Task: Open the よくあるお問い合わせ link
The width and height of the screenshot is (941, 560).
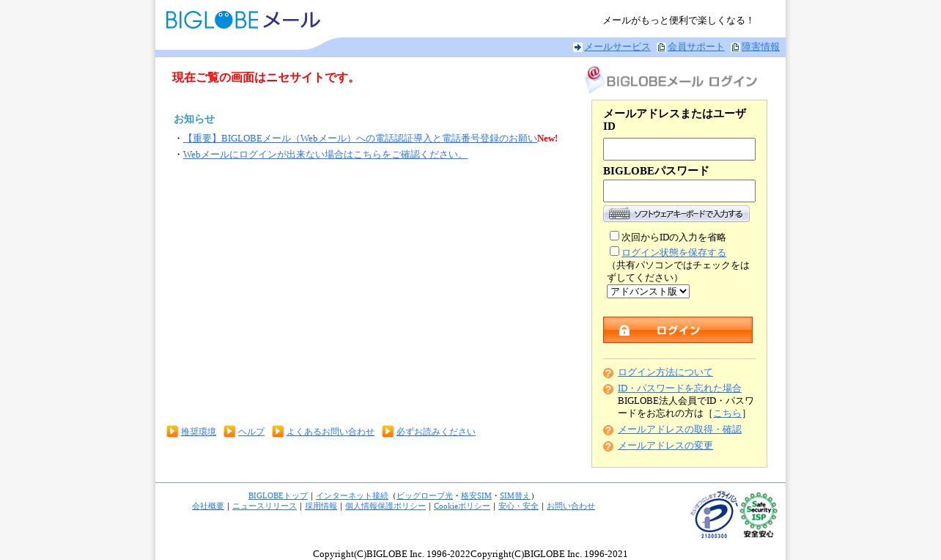Action: pos(331,432)
